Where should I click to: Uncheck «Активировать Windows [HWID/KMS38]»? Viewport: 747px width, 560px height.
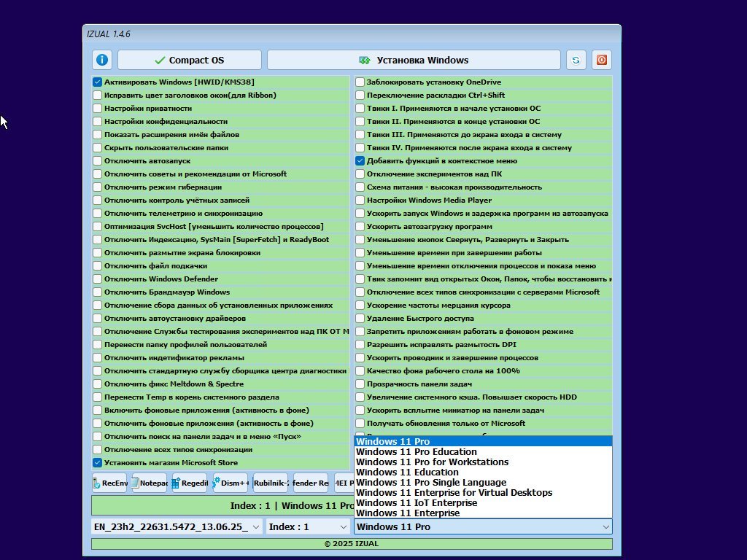click(97, 82)
